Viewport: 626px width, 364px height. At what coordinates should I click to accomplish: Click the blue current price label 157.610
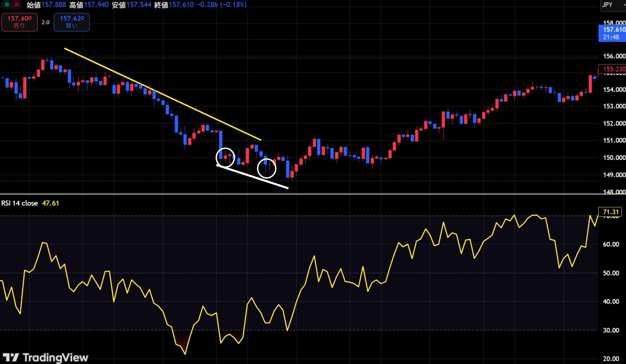pyautogui.click(x=612, y=33)
